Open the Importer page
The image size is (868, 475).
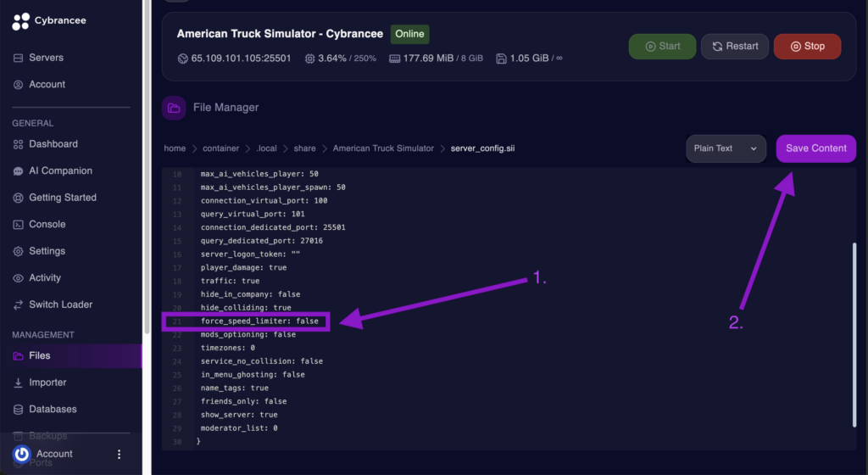(47, 382)
